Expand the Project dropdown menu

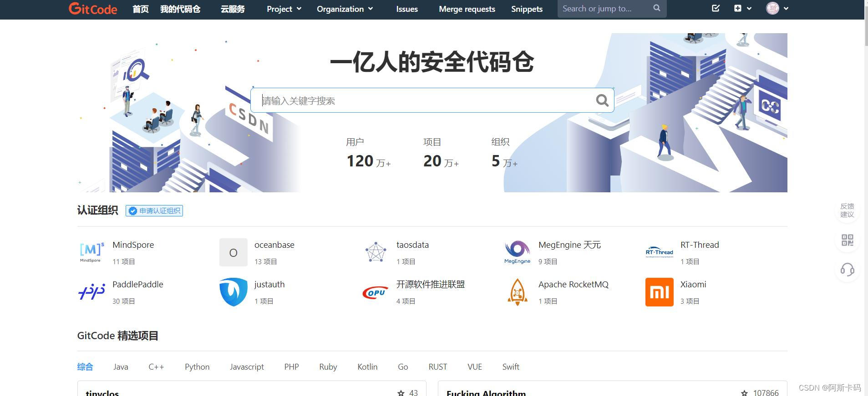(284, 9)
